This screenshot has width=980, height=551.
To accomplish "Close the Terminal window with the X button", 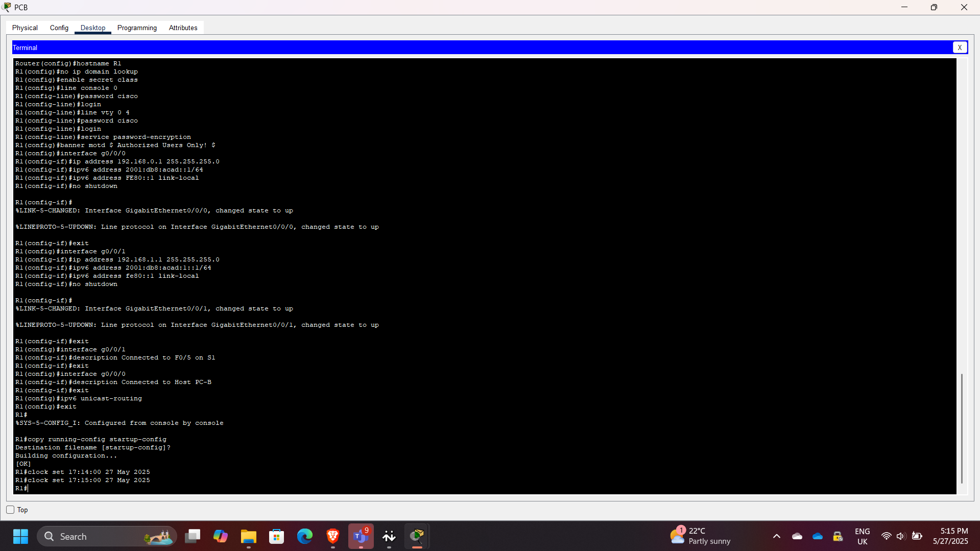I will (x=960, y=47).
